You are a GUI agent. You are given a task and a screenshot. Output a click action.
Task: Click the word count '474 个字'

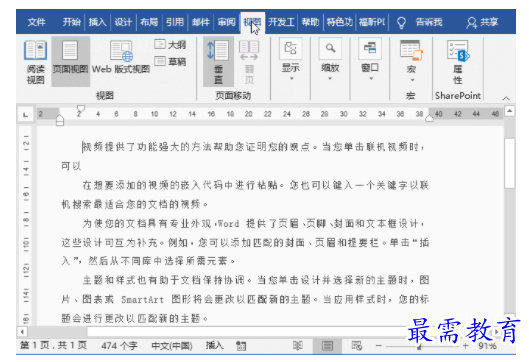pos(119,346)
